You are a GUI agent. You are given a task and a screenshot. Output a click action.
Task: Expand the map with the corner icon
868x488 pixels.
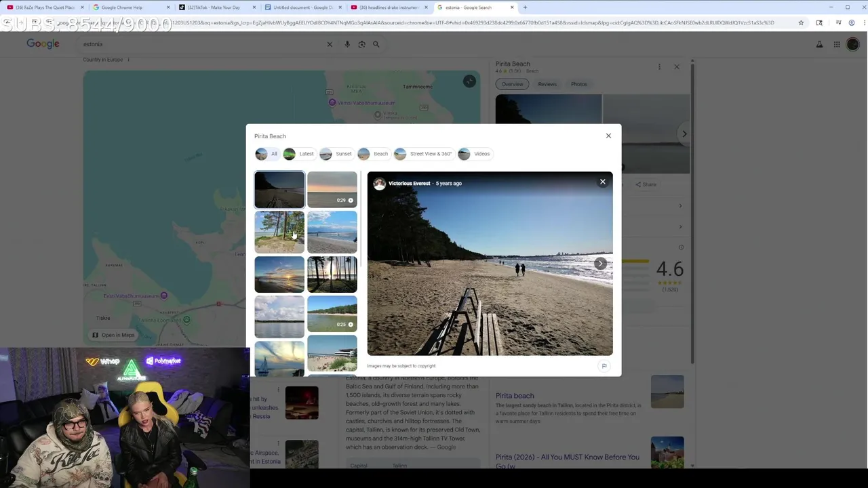(x=469, y=81)
